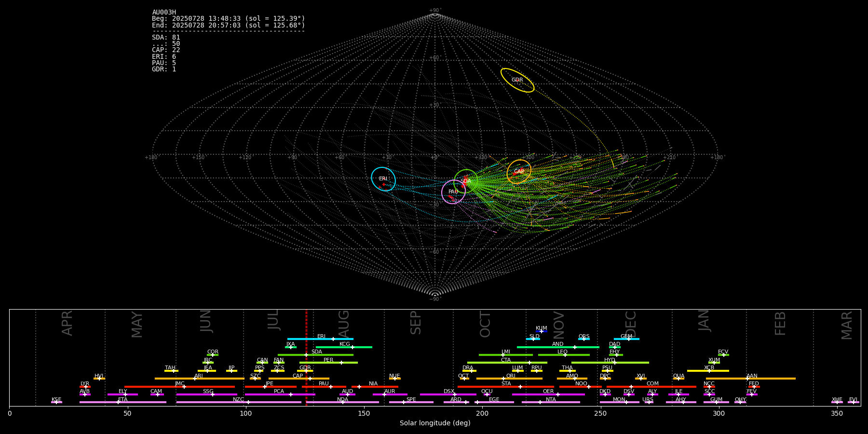This screenshot has height=434, width=868.
Task: Click the KUM shower marker in timeline
Action: (x=542, y=331)
